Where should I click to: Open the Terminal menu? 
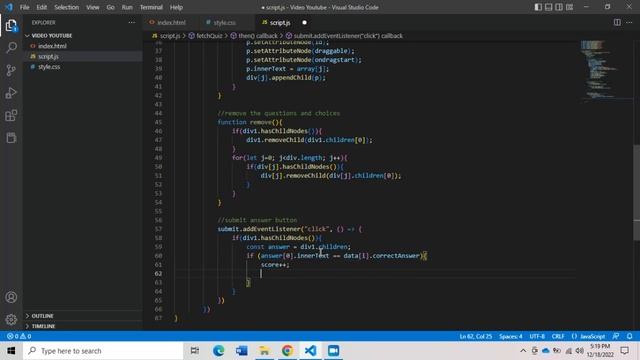pos(151,7)
